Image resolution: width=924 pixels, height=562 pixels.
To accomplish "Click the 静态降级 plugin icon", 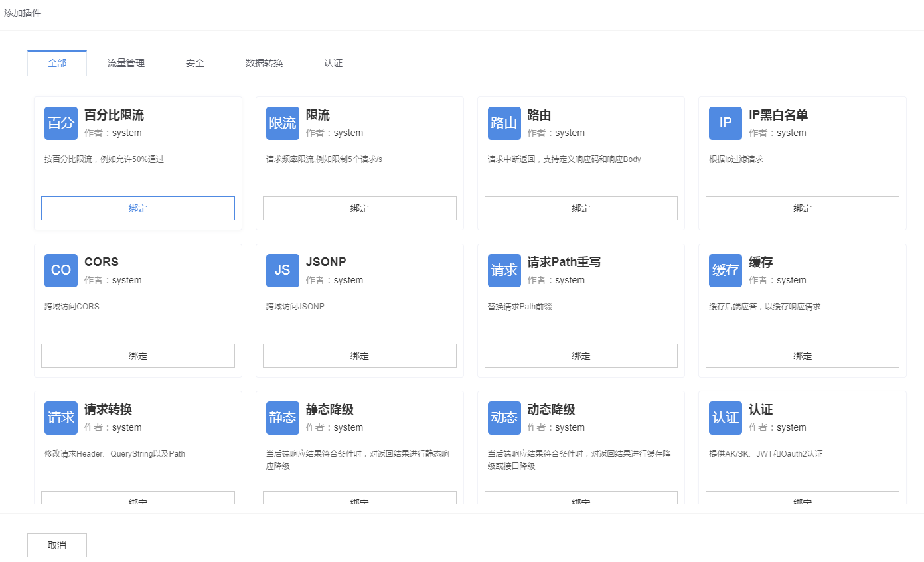I will (x=283, y=418).
